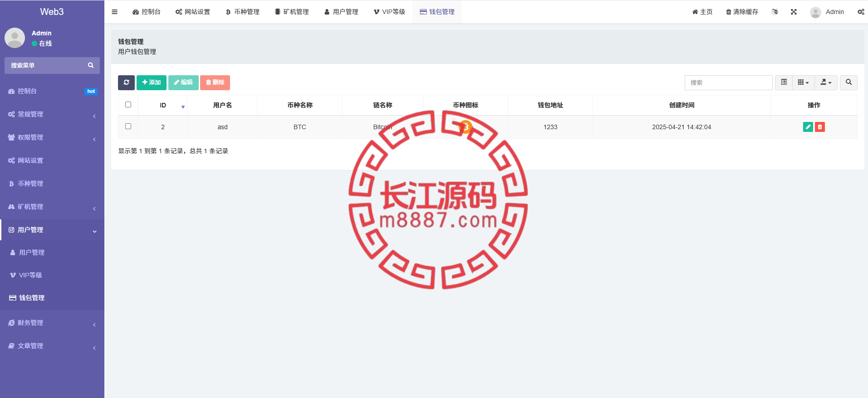This screenshot has height=398, width=868.
Task: Open the export data dropdown
Action: [826, 83]
